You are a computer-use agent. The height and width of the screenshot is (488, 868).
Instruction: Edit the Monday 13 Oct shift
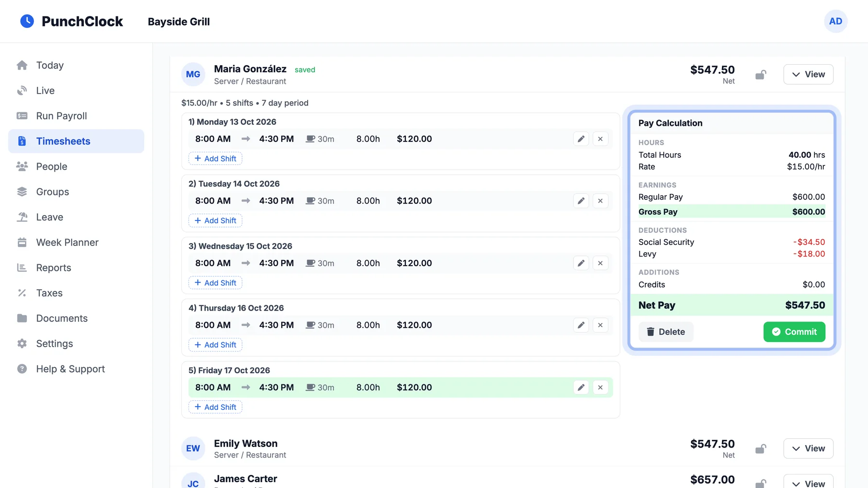(x=581, y=139)
